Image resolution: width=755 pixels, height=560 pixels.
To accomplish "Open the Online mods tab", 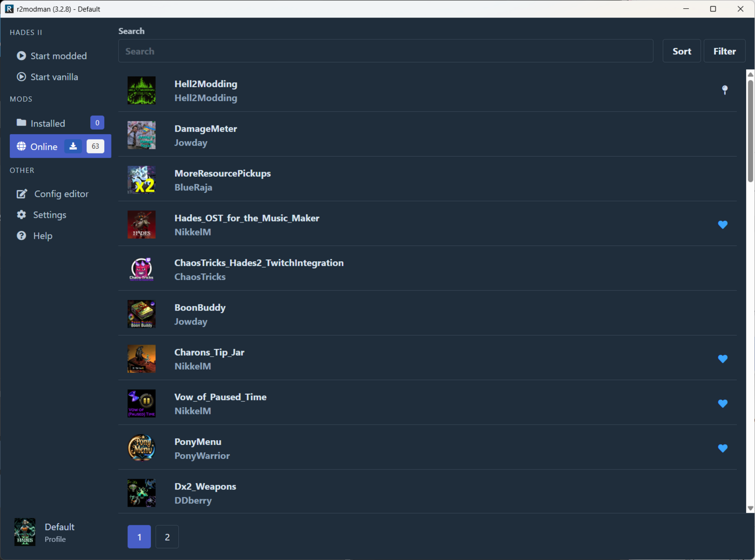I will pyautogui.click(x=60, y=146).
